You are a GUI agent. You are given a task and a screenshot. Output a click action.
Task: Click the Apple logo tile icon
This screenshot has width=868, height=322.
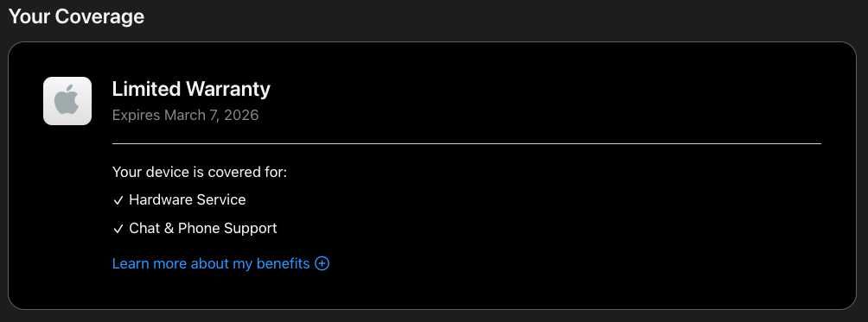coord(67,101)
